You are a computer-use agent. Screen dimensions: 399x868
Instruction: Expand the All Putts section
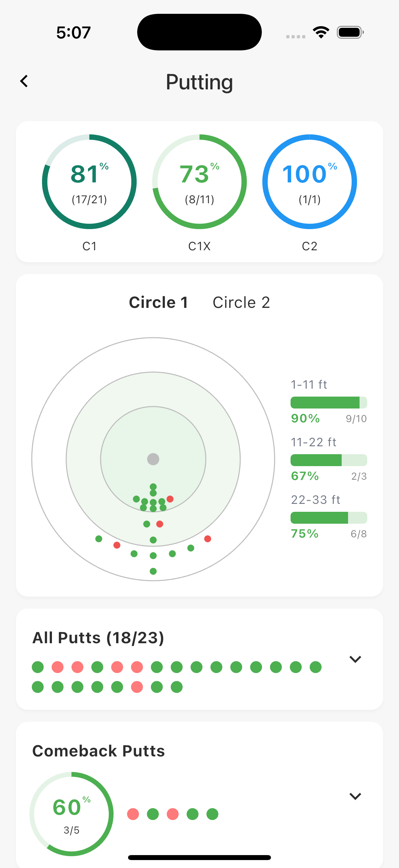(355, 659)
